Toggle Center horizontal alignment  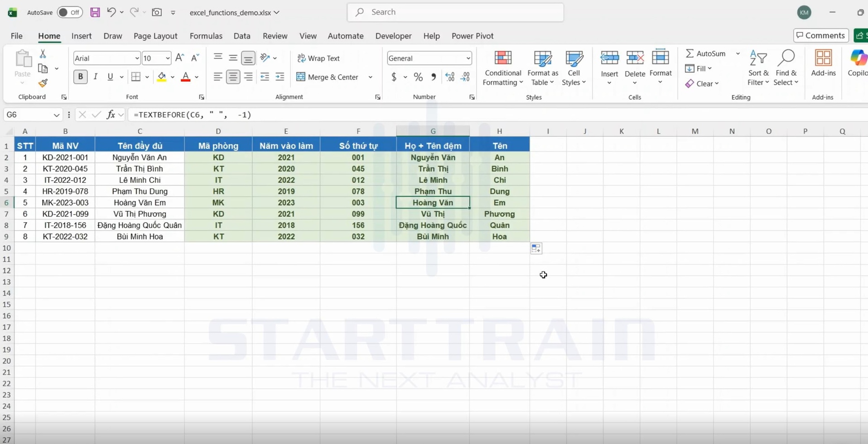(x=233, y=77)
